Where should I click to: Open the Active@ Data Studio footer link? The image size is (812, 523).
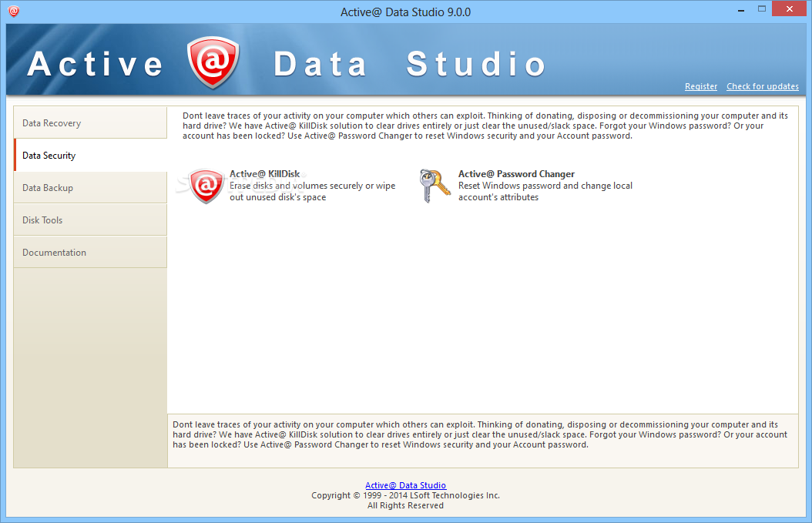click(x=405, y=485)
